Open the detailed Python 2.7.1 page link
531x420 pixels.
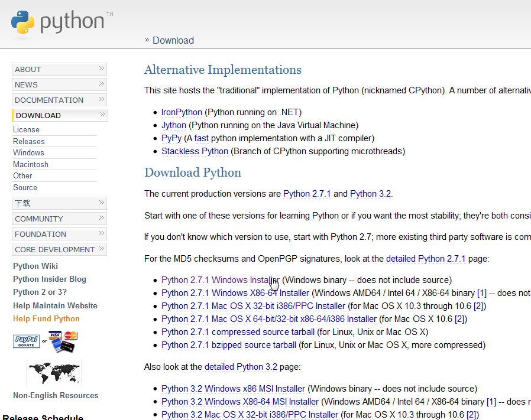(x=426, y=259)
